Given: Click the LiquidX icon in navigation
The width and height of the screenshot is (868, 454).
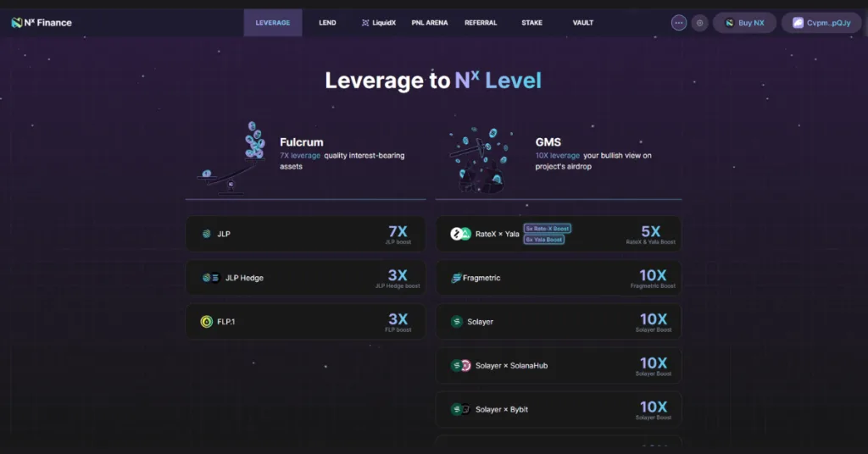Looking at the screenshot, I should tap(365, 23).
